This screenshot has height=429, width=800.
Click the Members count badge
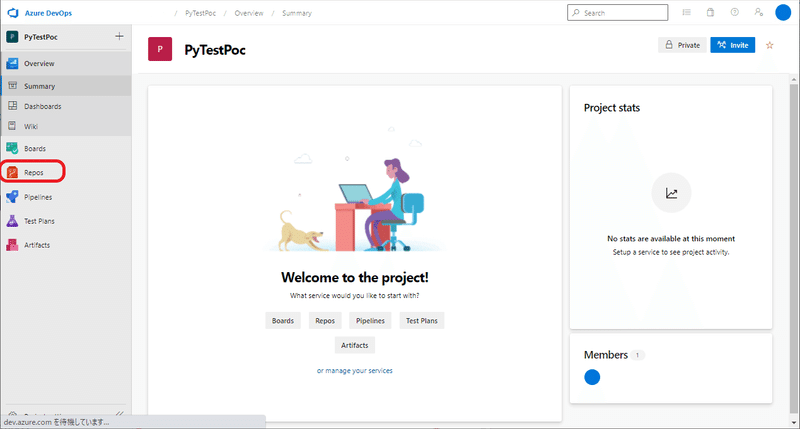637,355
